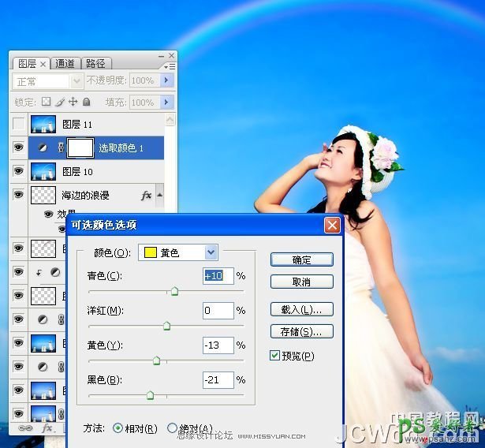This screenshot has width=485, height=448.
Task: Click the 青色 cyan slider handle
Action: point(174,291)
